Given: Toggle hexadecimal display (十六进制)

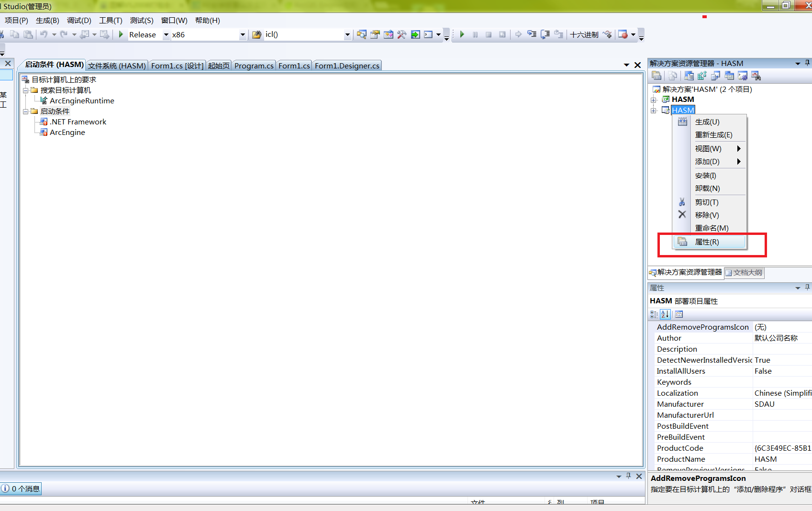Looking at the screenshot, I should point(584,34).
